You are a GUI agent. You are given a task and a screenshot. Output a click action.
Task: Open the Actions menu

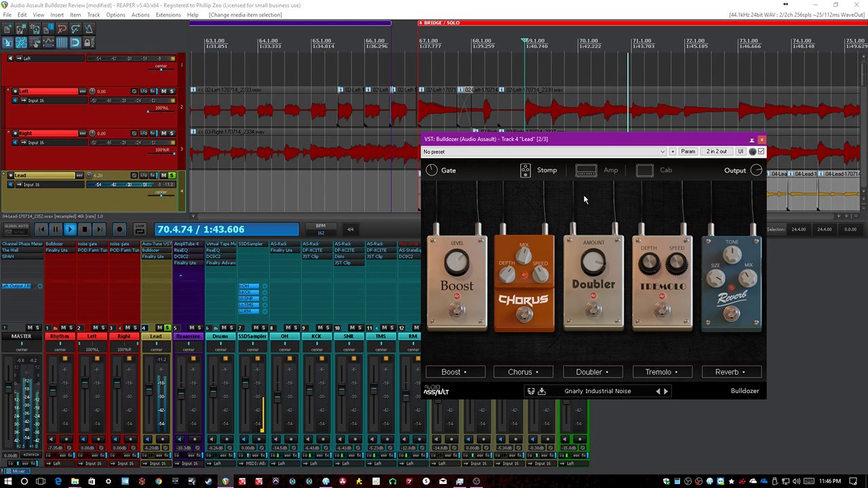point(140,15)
